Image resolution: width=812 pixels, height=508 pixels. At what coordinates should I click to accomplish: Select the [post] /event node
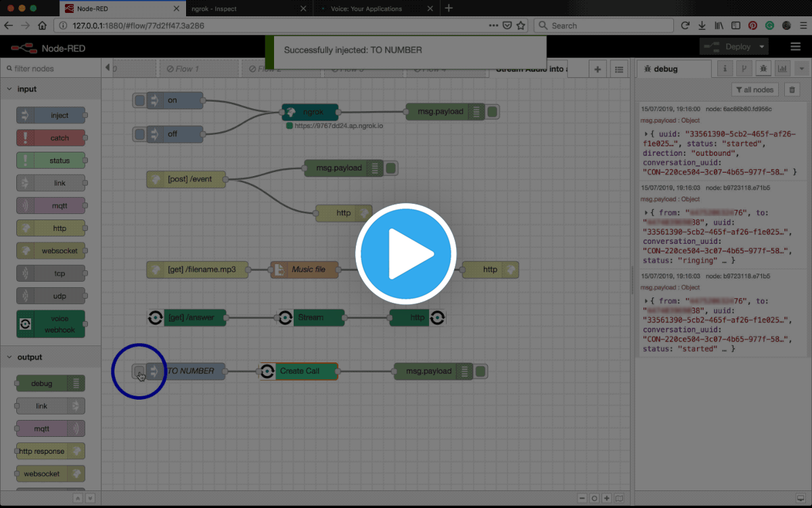pos(186,179)
